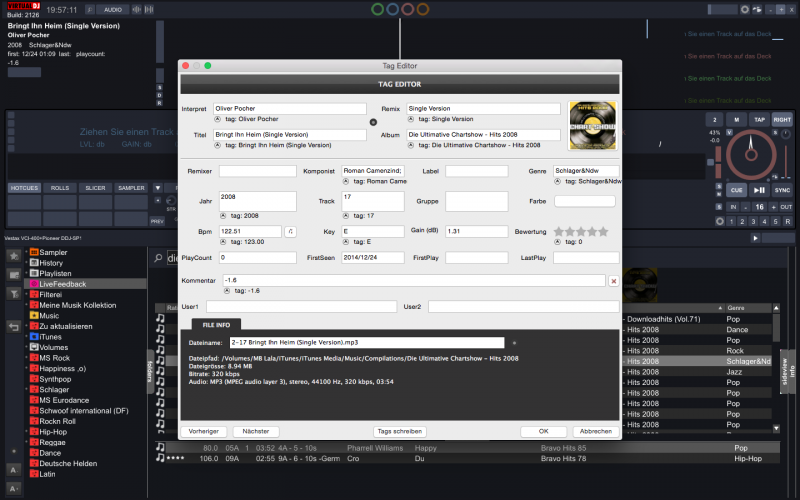This screenshot has height=500, width=800.
Task: Click the album cover art thumbnail
Action: click(593, 126)
